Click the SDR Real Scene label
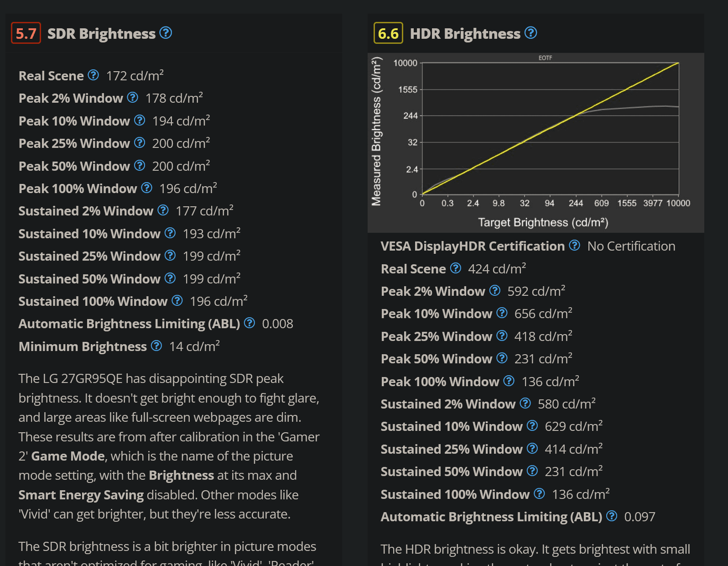The image size is (728, 566). (x=51, y=76)
